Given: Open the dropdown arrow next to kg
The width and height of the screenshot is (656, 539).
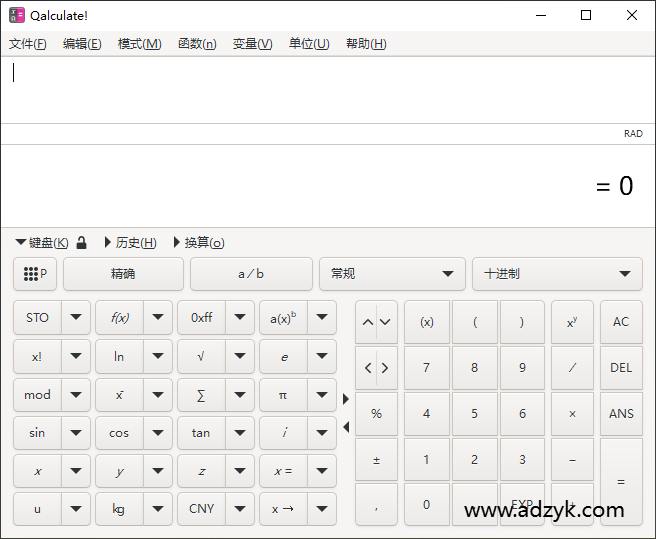Looking at the screenshot, I should pyautogui.click(x=158, y=509).
